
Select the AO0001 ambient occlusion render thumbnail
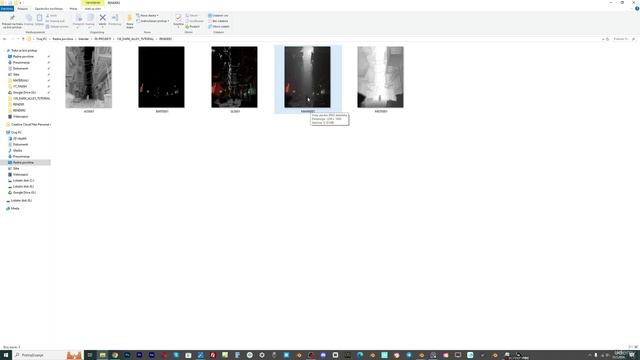89,77
